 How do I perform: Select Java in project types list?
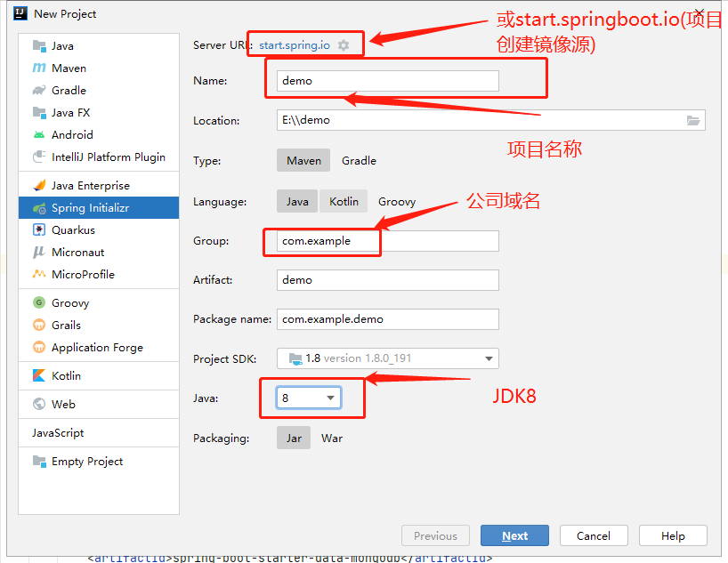pyautogui.click(x=99, y=46)
